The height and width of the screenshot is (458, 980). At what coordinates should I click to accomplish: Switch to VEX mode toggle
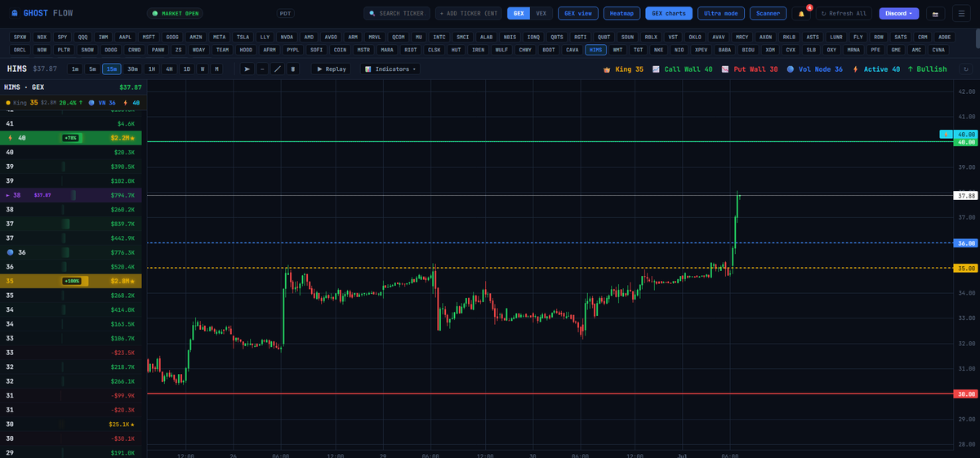(541, 14)
